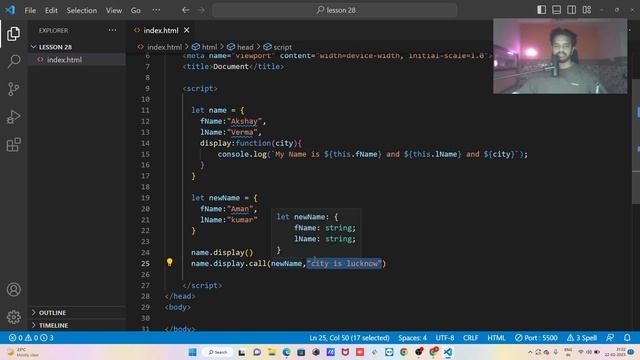Click the lesson 28 command center search box
Image resolution: width=640 pixels, height=360 pixels.
pyautogui.click(x=335, y=10)
